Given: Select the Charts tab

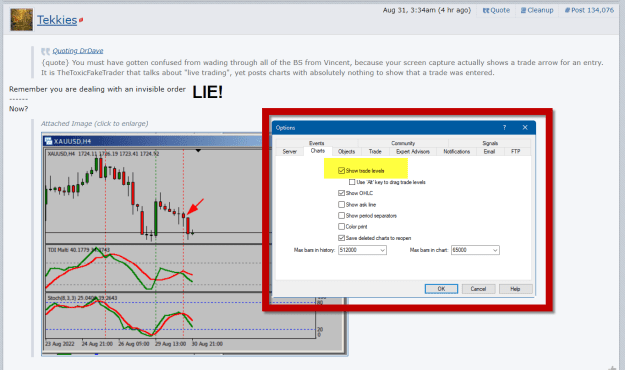Looking at the screenshot, I should coord(318,151).
